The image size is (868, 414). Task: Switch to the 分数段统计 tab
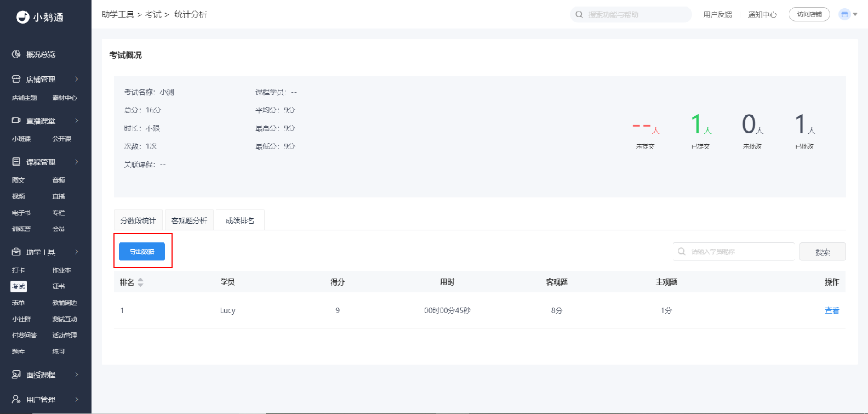click(138, 220)
